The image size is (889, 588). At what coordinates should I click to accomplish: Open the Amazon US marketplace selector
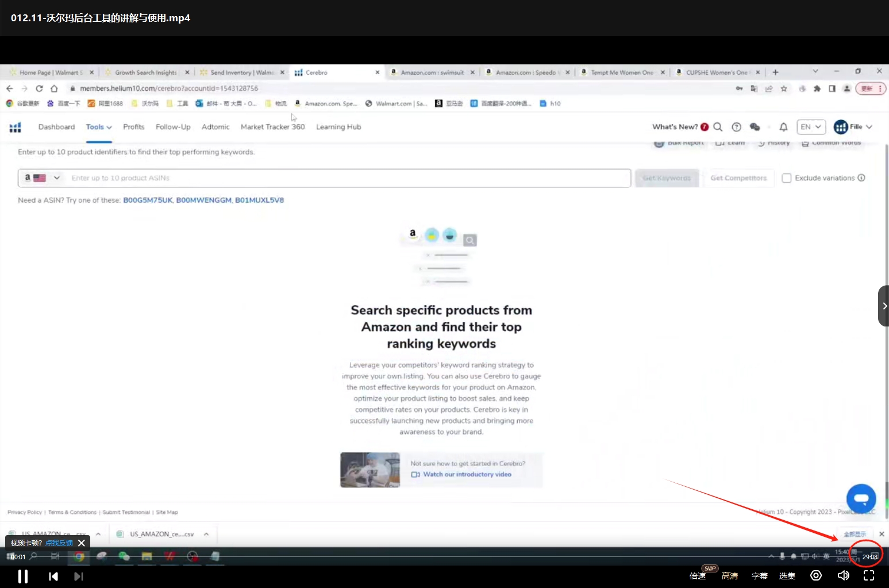[x=42, y=178]
